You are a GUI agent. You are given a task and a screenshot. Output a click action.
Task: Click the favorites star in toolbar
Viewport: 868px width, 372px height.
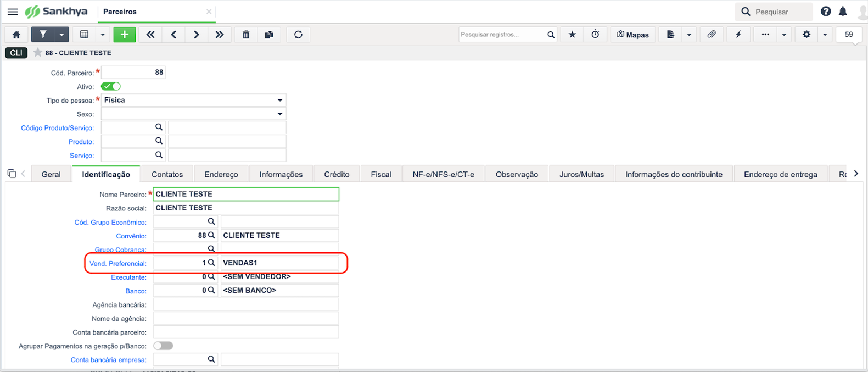(x=572, y=35)
